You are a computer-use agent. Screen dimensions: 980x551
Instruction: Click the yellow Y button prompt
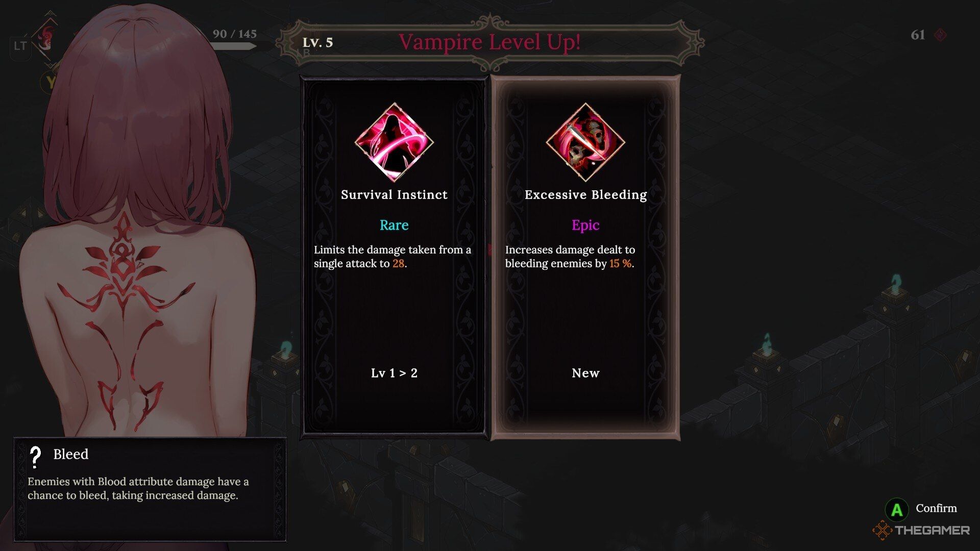(x=49, y=82)
